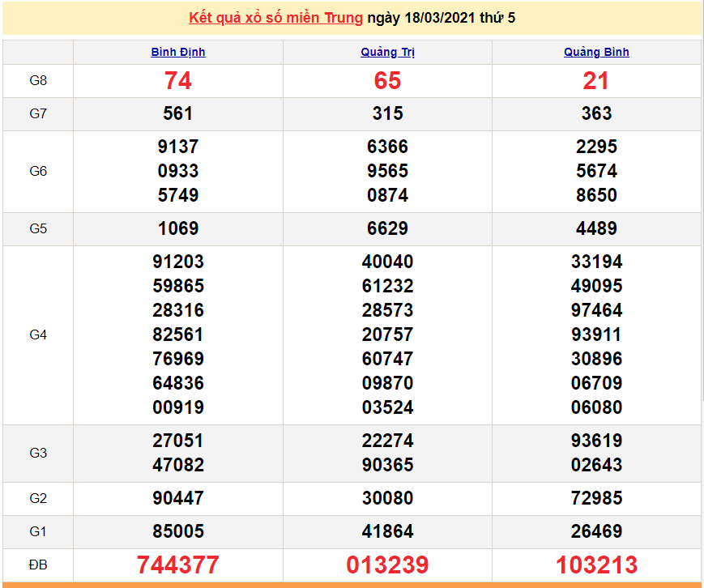Viewport: 704px width, 588px height.
Task: Select G5 result 6629 for Quảng Trị
Action: [387, 228]
